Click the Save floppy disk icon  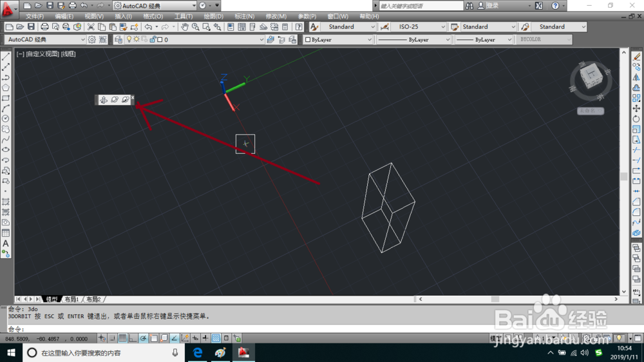31,26
